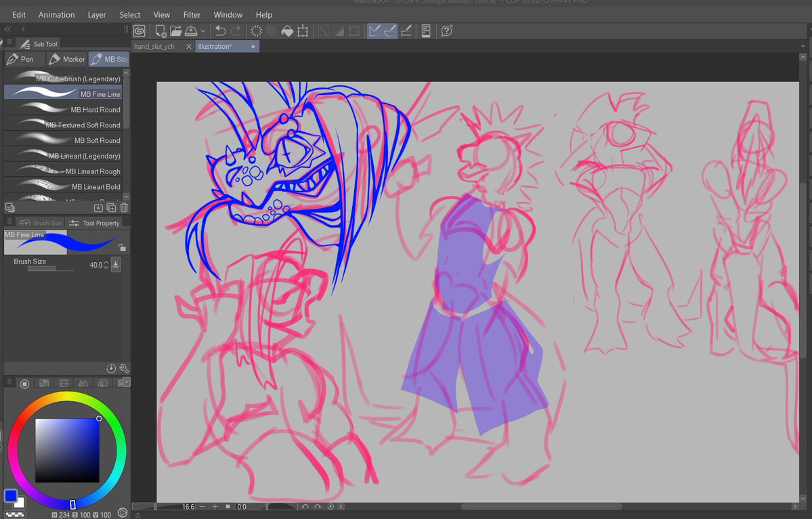
Task: Switch to the Pen sub tool group
Action: pyautogui.click(x=24, y=59)
